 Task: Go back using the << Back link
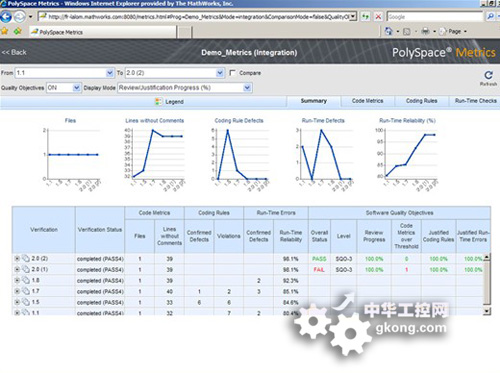[14, 52]
